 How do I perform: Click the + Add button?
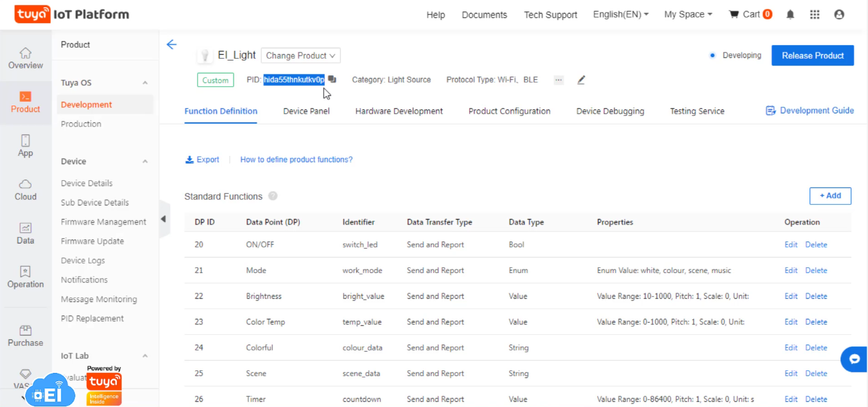(829, 196)
